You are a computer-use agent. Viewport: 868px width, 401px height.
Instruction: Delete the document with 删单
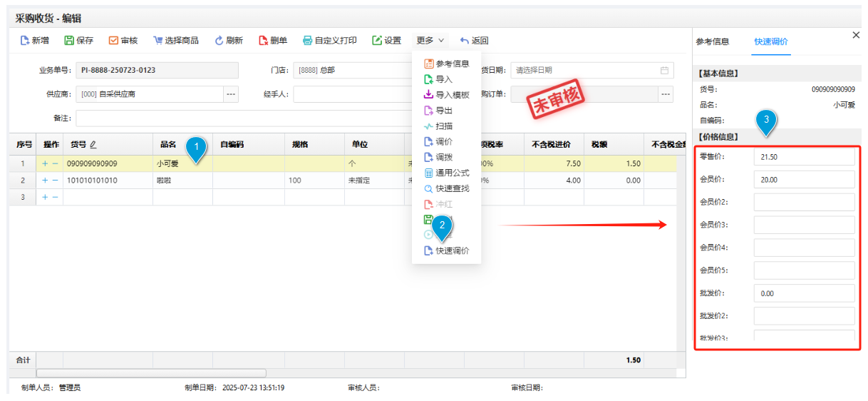point(273,41)
